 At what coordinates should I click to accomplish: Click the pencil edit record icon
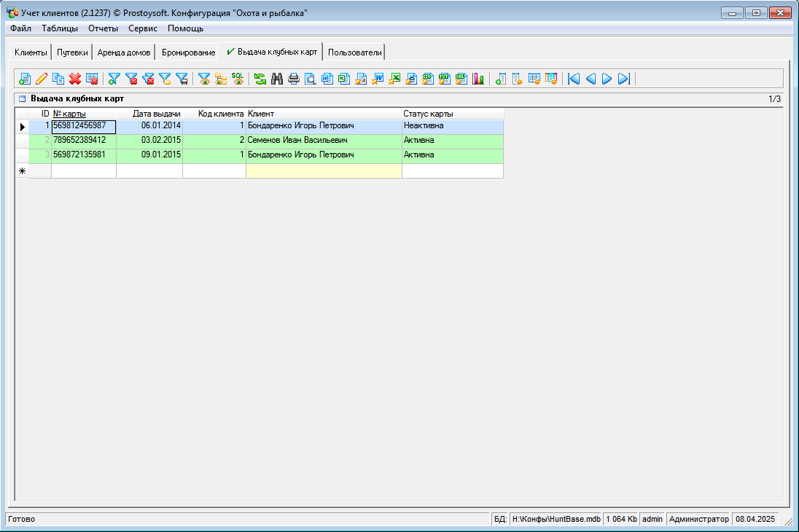pyautogui.click(x=42, y=79)
